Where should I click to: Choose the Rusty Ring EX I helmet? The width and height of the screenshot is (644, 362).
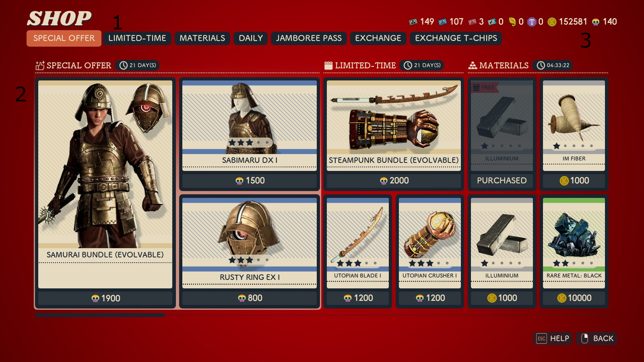point(250,252)
